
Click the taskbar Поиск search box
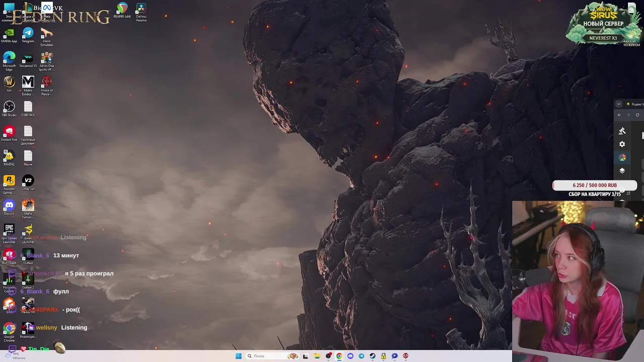point(272,356)
